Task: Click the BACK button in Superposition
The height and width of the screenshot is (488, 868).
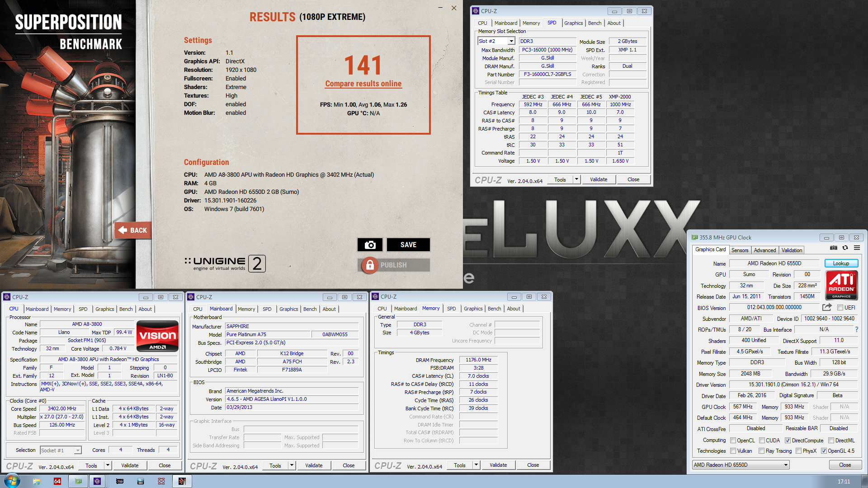Action: tap(132, 230)
